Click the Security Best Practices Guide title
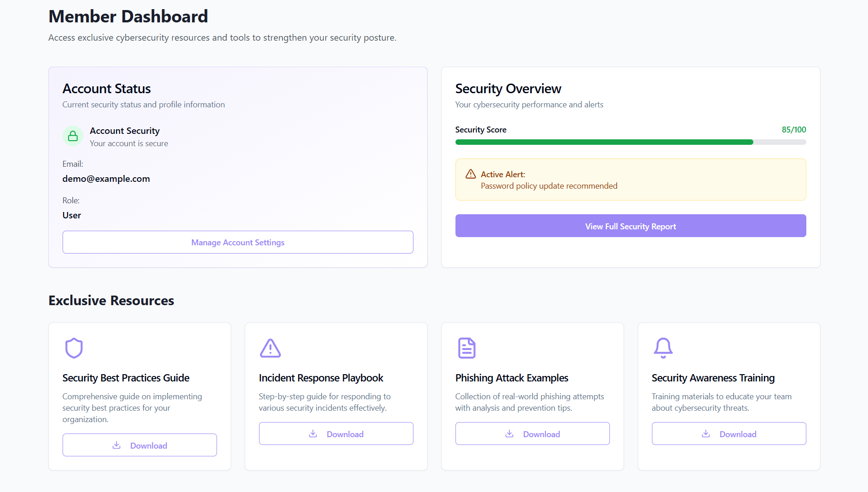 pos(126,378)
